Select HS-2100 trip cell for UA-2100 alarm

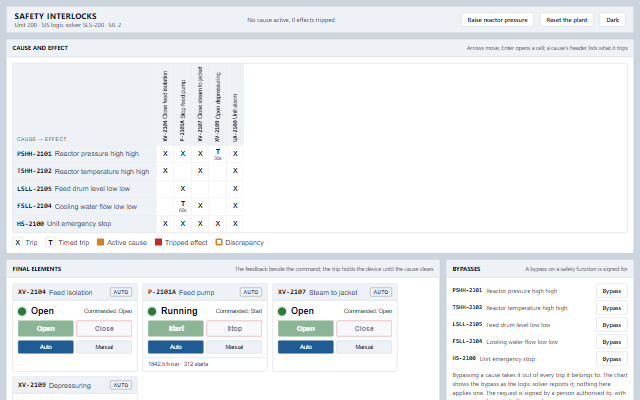(235, 224)
